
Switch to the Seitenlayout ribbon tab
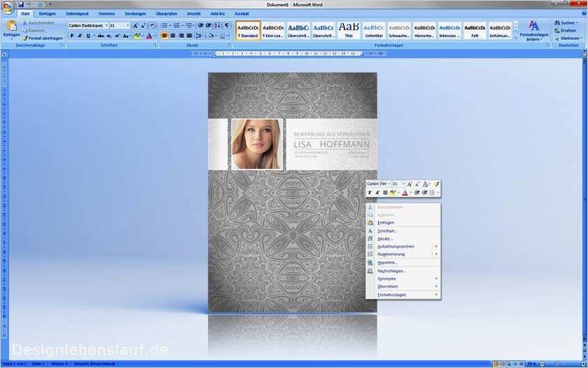coord(77,13)
